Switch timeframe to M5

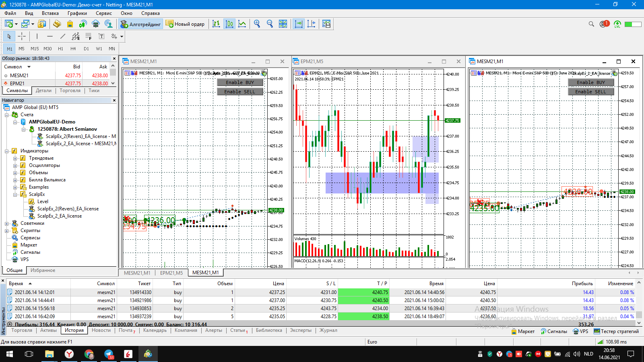(x=22, y=49)
